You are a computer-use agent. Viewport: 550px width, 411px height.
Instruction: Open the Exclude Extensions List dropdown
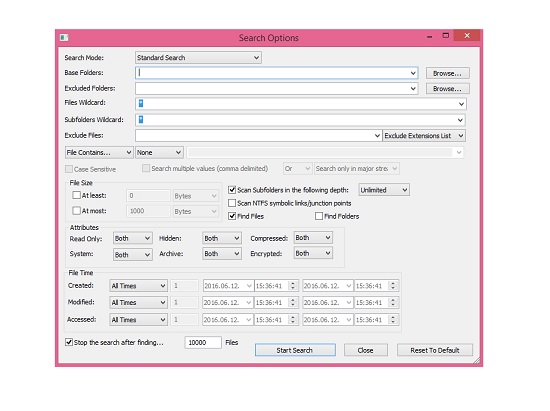424,136
